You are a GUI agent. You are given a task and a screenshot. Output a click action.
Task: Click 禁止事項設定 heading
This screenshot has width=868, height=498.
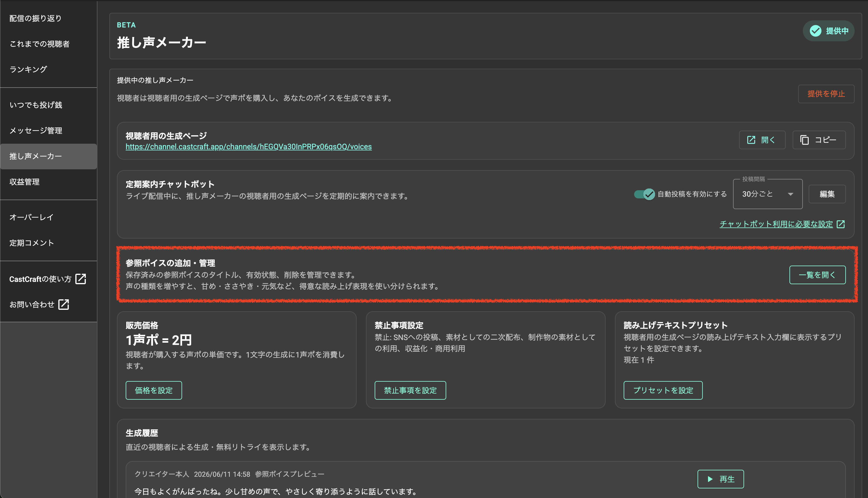(399, 325)
